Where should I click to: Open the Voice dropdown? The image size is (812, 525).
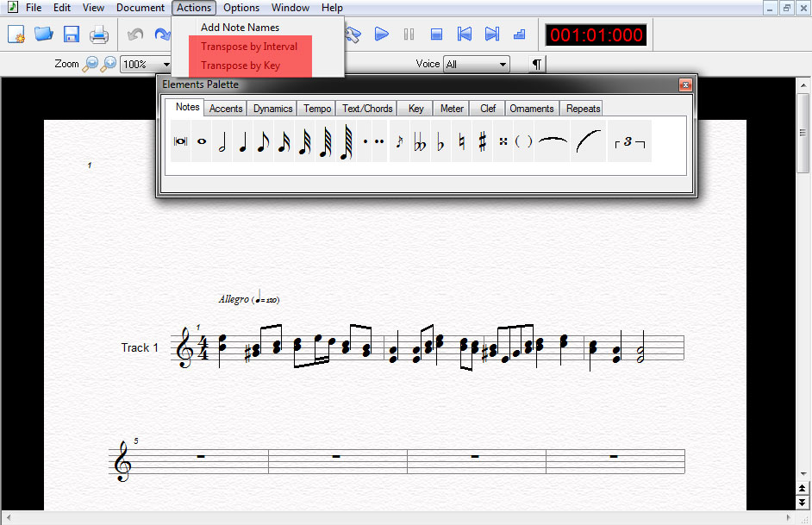[503, 64]
